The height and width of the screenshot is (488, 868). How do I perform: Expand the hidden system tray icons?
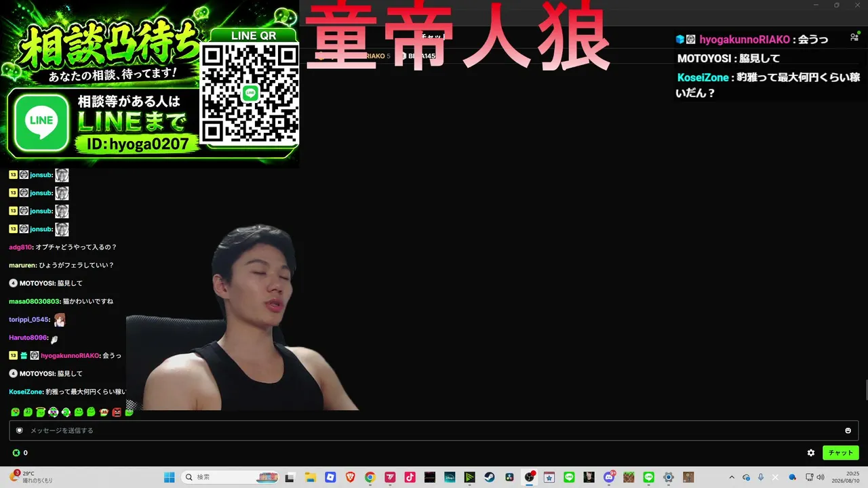click(x=732, y=477)
